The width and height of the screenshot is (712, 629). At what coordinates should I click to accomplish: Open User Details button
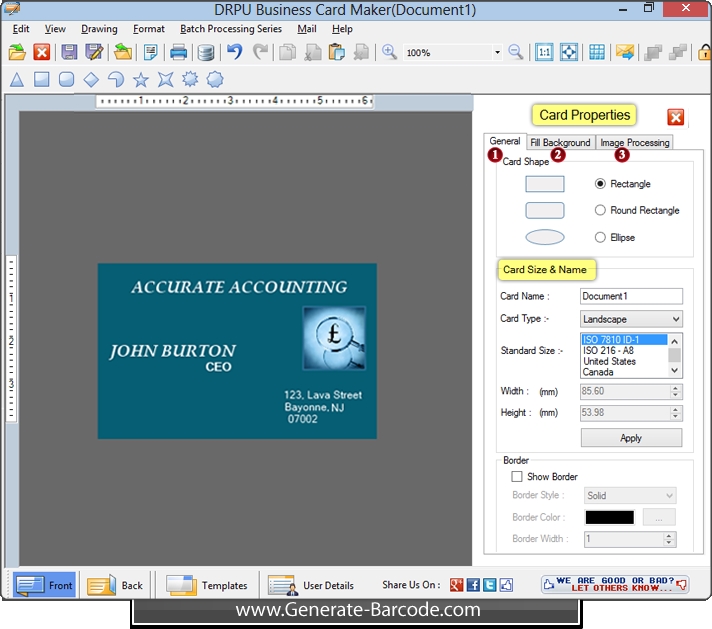(311, 585)
